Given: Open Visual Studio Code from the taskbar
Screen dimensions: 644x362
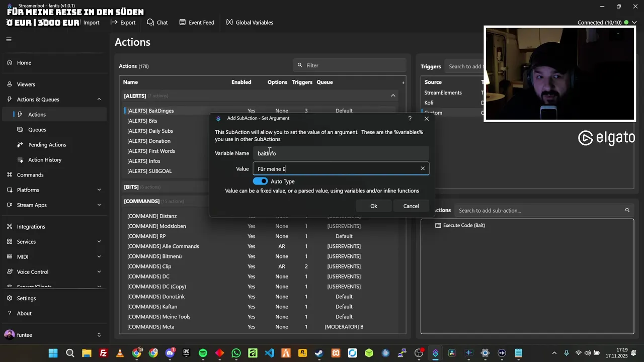Looking at the screenshot, I should point(269,353).
